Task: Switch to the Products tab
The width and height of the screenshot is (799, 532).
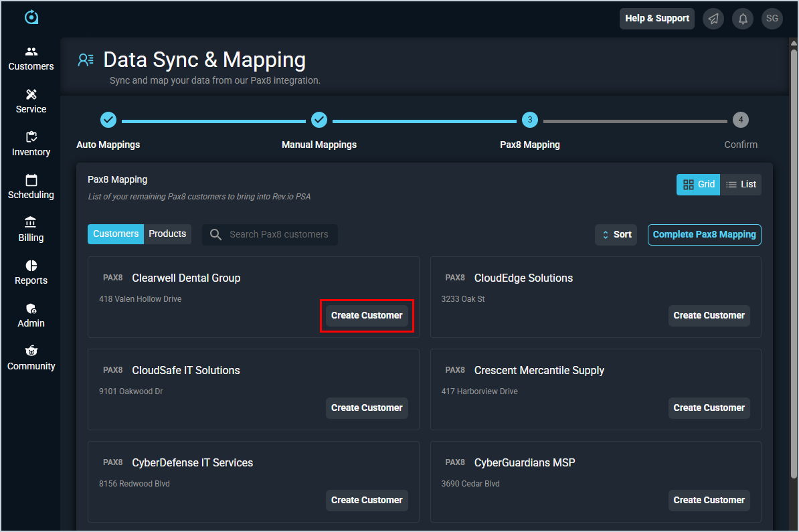Action: pyautogui.click(x=167, y=234)
